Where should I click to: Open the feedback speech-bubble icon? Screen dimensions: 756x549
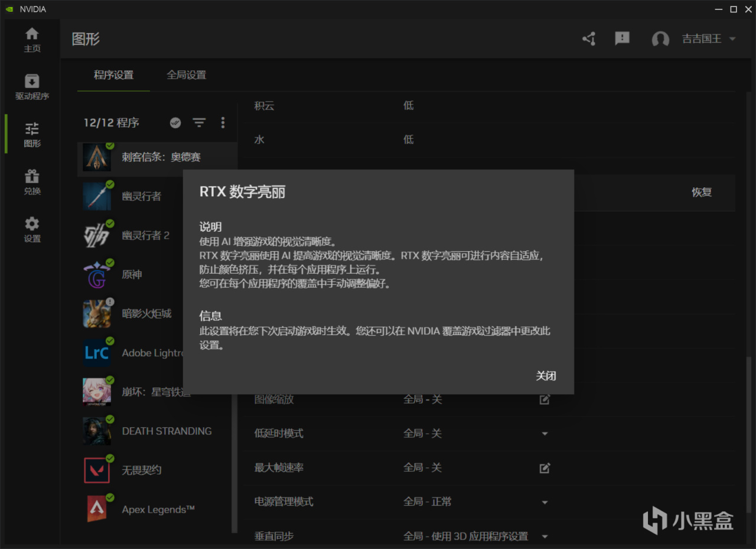[x=622, y=39]
